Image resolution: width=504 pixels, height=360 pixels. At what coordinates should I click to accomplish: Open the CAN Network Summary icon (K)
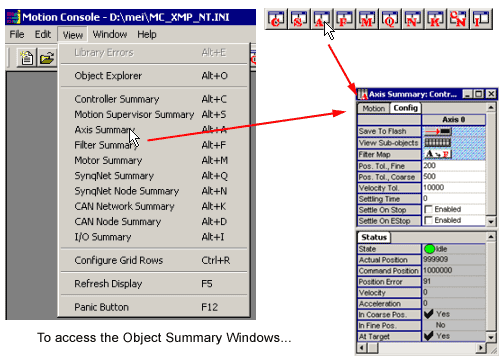click(436, 19)
